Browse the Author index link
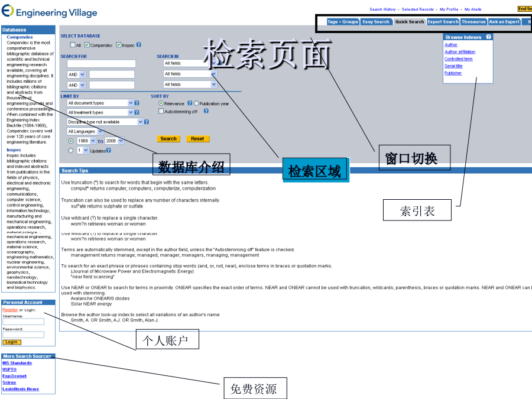Viewport: 532px width, 399px height. [x=450, y=45]
